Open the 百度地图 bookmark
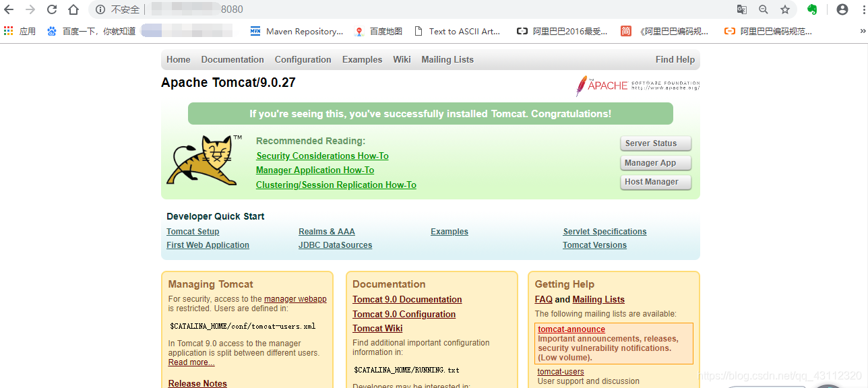This screenshot has height=388, width=868. pos(378,31)
